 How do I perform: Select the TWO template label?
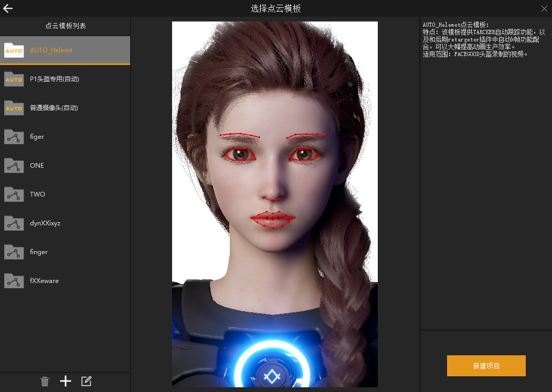tap(37, 194)
